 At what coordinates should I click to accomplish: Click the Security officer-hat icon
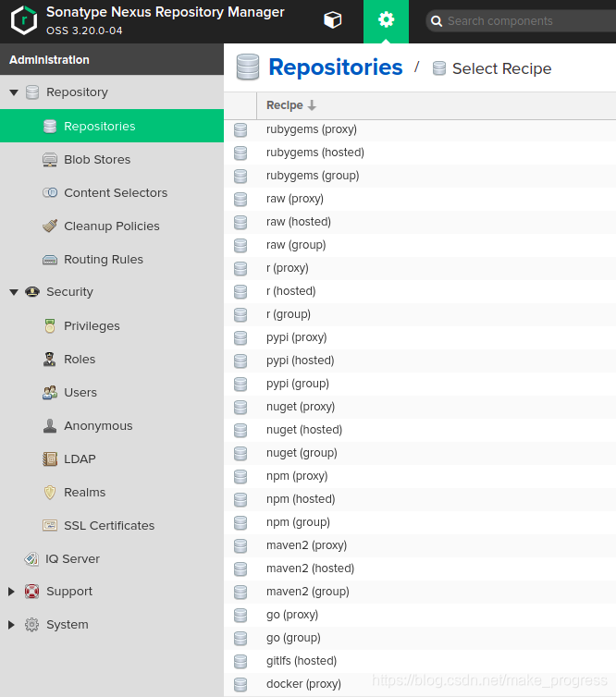(32, 292)
